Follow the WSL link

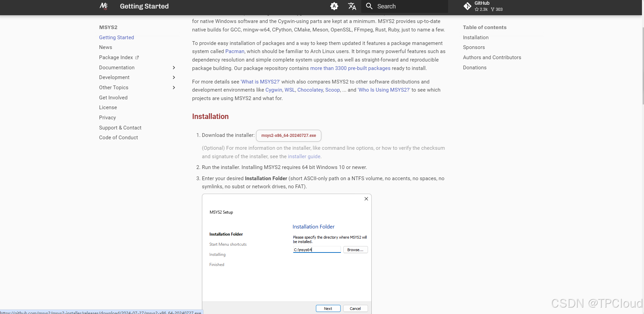tap(290, 90)
